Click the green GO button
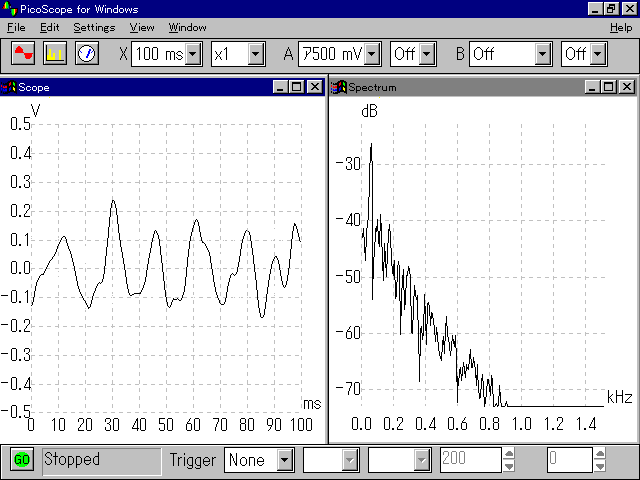640x480 pixels. (x=22, y=460)
